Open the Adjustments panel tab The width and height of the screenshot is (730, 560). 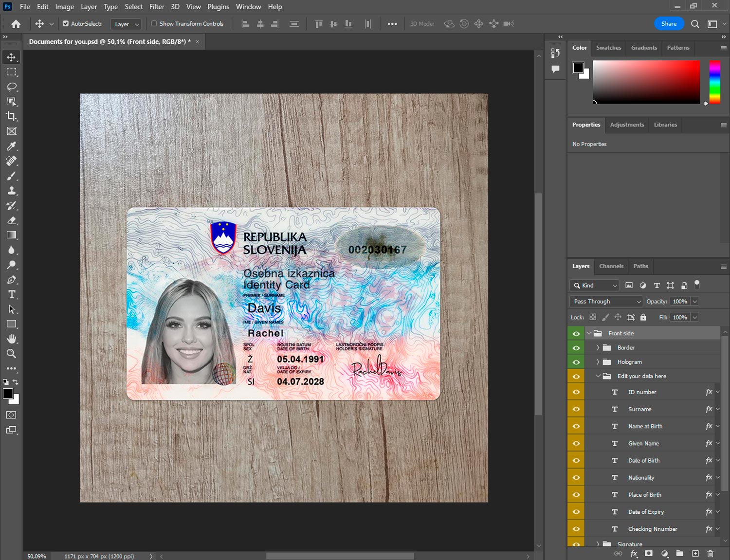627,125
